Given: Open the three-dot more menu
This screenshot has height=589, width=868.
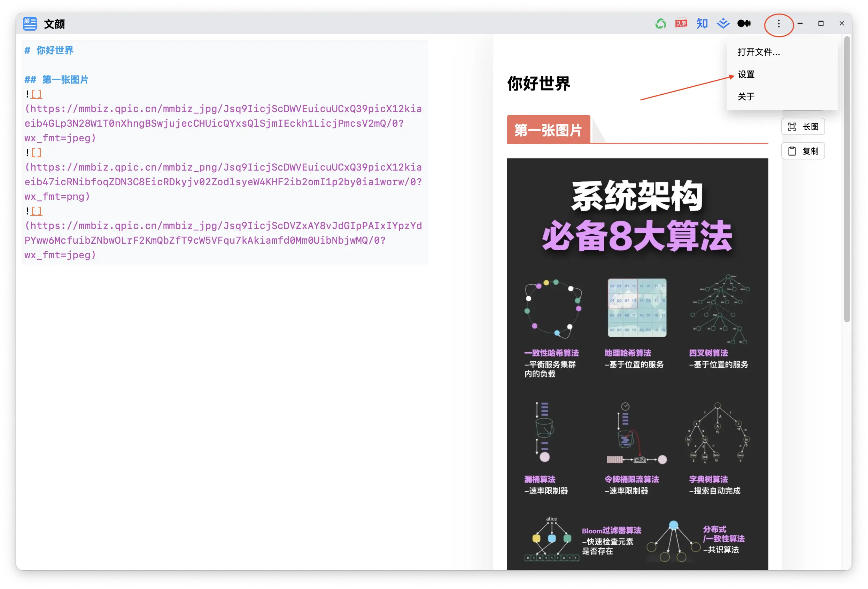Looking at the screenshot, I should click(778, 24).
